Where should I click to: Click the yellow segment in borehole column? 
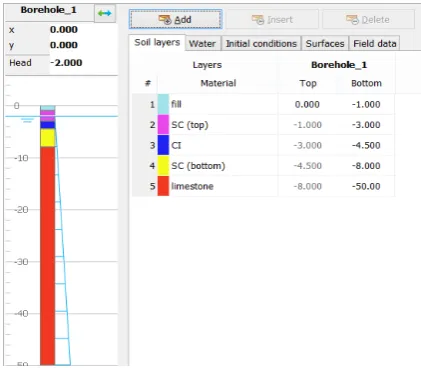(x=48, y=138)
